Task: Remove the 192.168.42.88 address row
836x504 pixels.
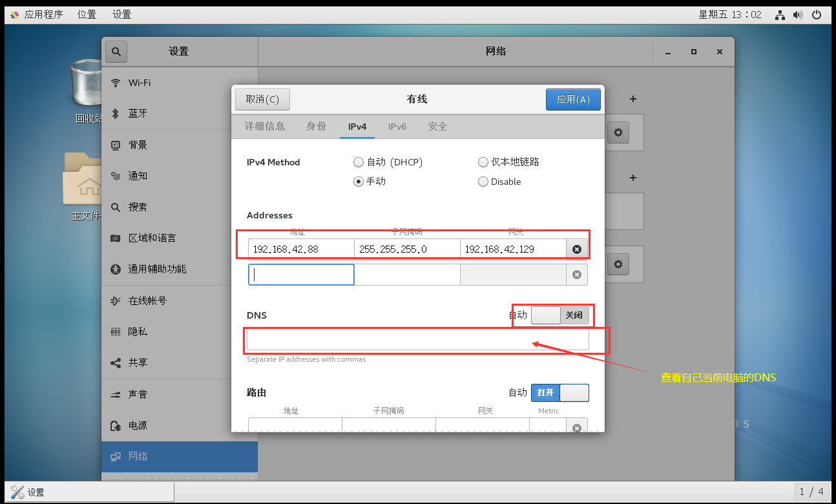Action: click(x=577, y=249)
